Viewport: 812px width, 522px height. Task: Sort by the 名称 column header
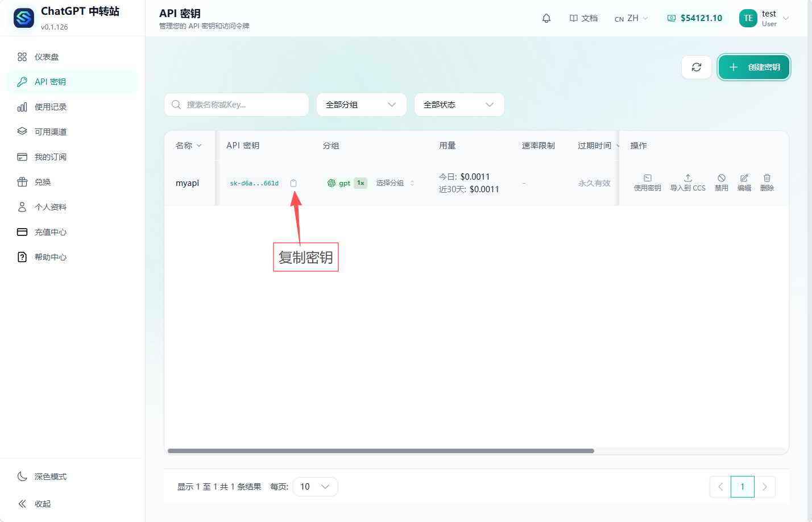pyautogui.click(x=188, y=146)
